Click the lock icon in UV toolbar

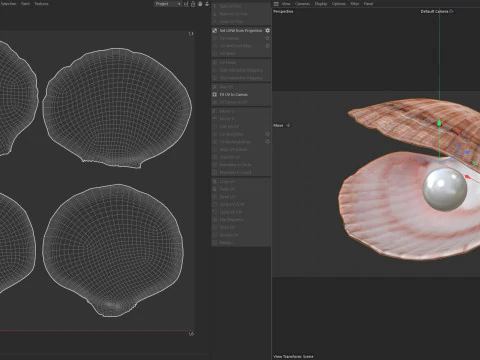click(193, 4)
